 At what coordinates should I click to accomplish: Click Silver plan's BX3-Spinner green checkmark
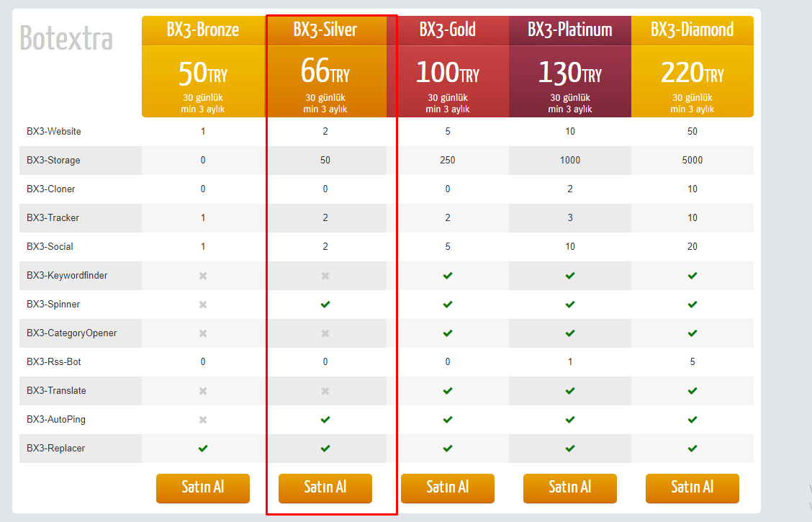coord(325,305)
